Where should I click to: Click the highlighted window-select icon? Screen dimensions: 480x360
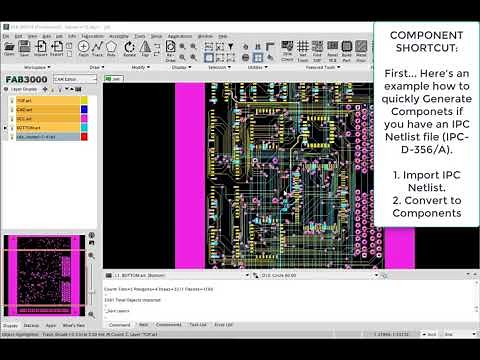click(x=209, y=58)
